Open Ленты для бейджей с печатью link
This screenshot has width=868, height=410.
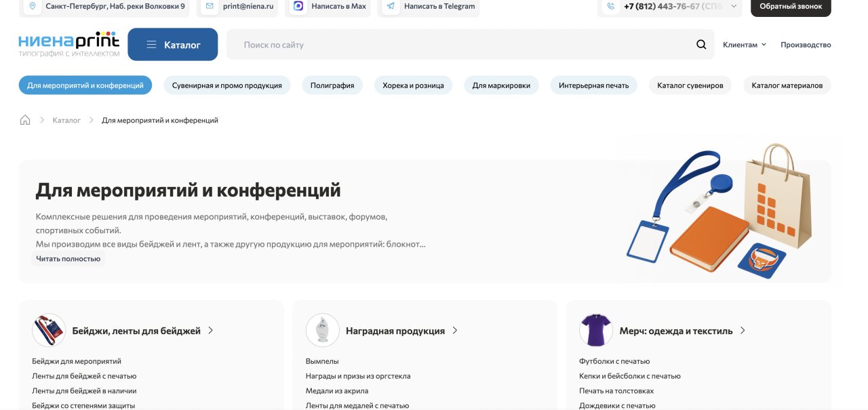coord(84,376)
